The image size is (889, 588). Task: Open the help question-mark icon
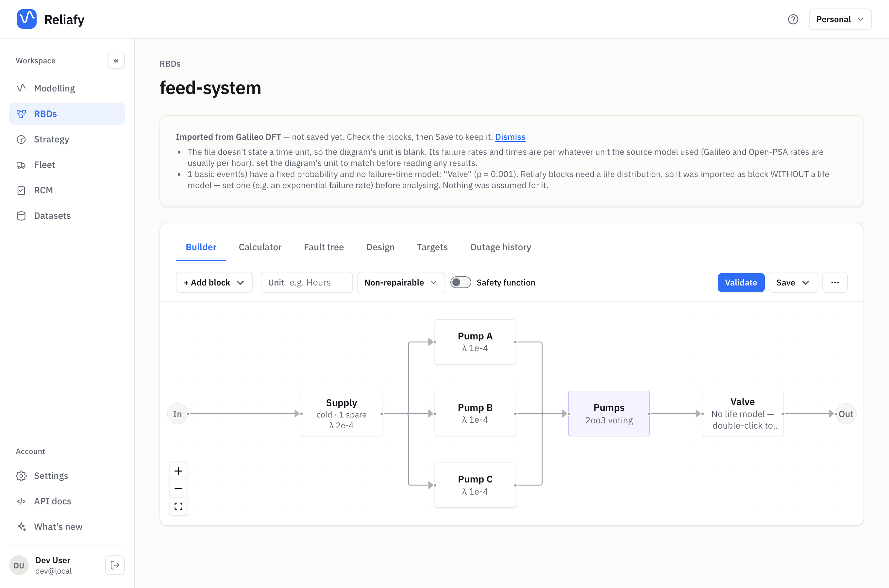tap(793, 20)
